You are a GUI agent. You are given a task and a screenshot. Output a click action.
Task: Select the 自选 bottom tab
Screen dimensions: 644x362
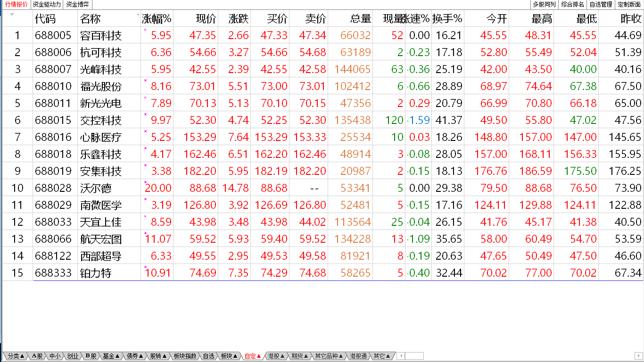(x=208, y=356)
